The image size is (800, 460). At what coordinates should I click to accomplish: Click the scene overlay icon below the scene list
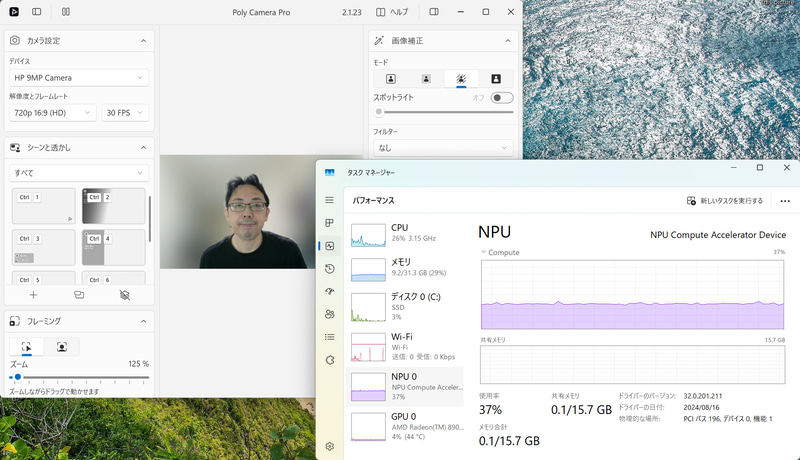pos(79,295)
